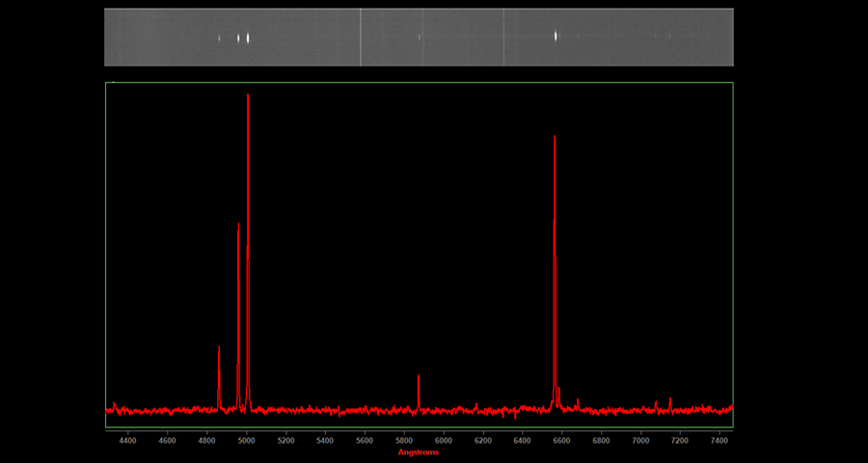Click the tall peak near 6563 Angstroms
The width and height of the screenshot is (868, 463).
(555, 138)
